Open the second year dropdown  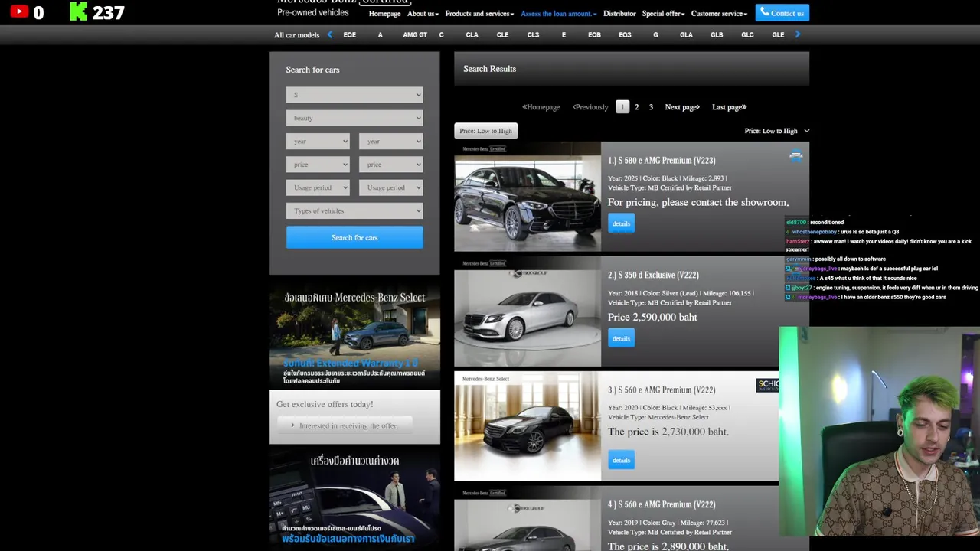pyautogui.click(x=390, y=142)
